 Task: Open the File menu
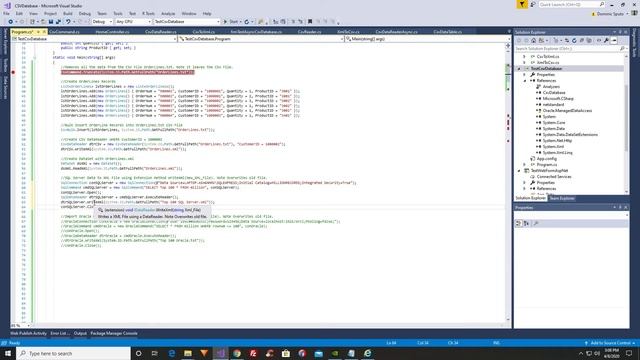tap(6, 13)
